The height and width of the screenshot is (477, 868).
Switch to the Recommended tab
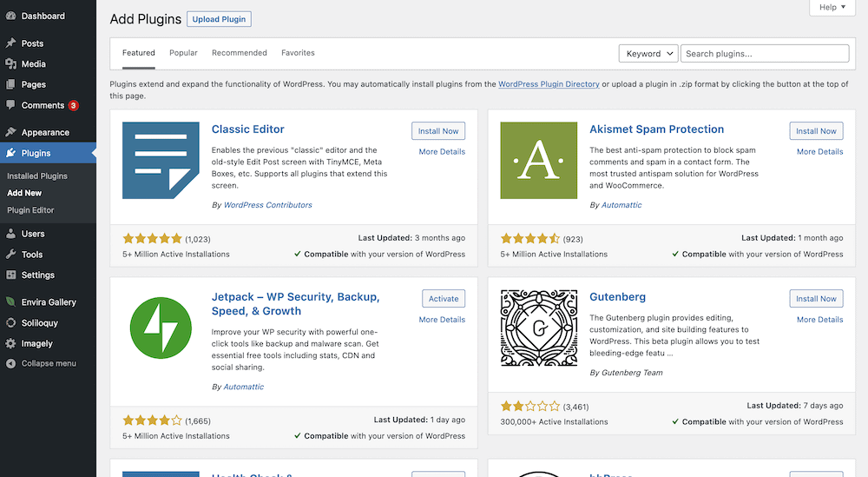(x=240, y=53)
